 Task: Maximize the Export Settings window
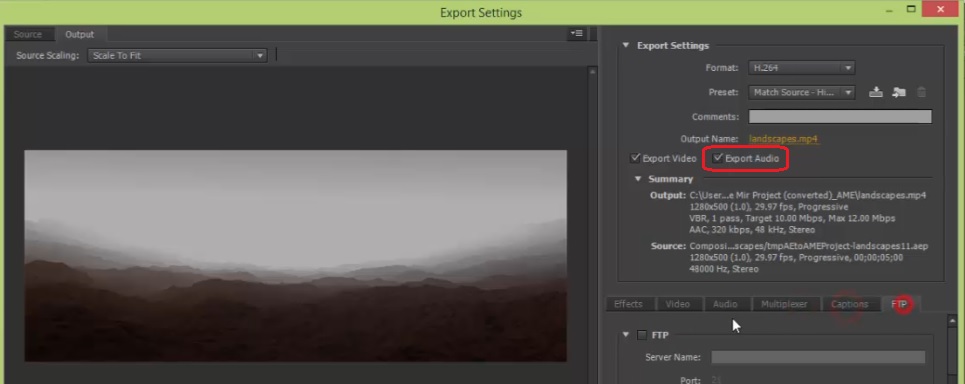pos(911,9)
